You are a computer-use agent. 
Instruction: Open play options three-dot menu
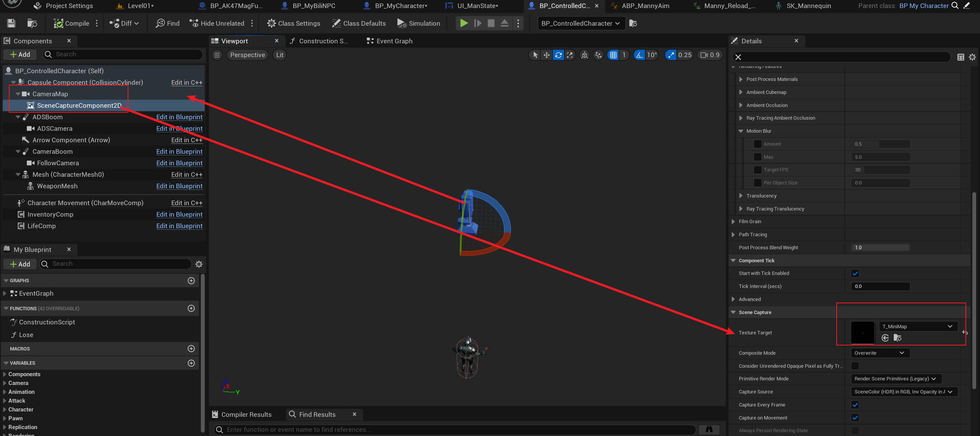point(518,23)
